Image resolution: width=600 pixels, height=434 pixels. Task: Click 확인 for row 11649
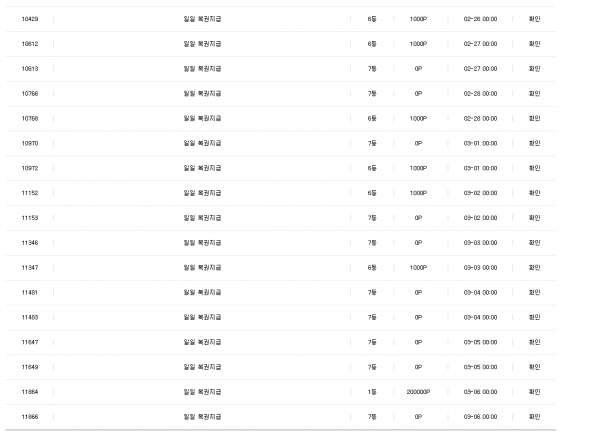pos(534,367)
